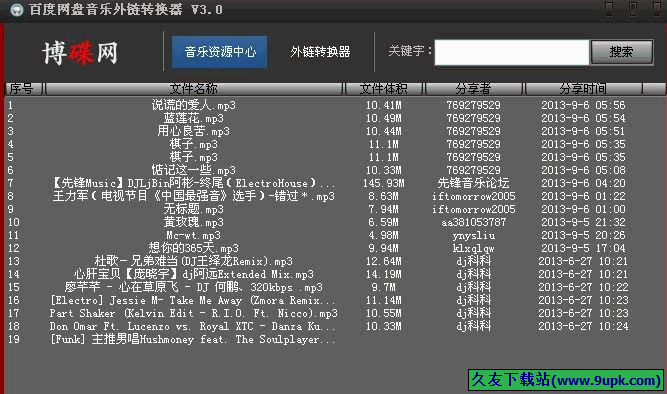667x394 pixels.
Task: Select the 王力军 错过 mp3 file
Action: point(194,196)
